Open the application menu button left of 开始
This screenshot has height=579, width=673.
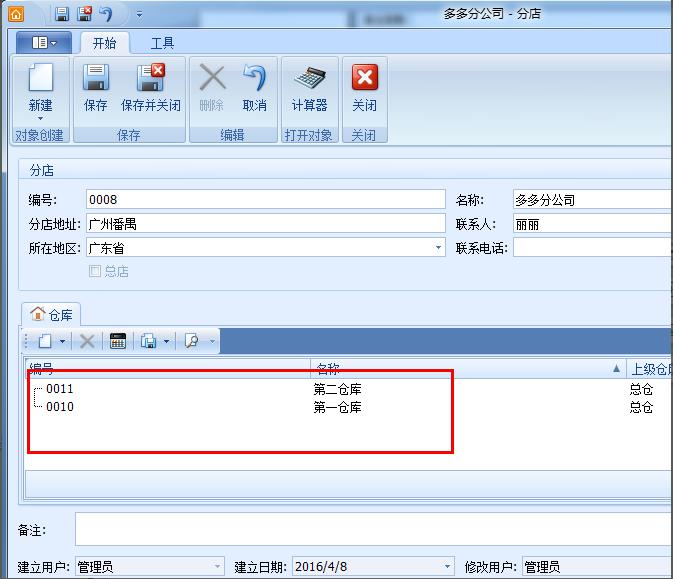tap(44, 43)
